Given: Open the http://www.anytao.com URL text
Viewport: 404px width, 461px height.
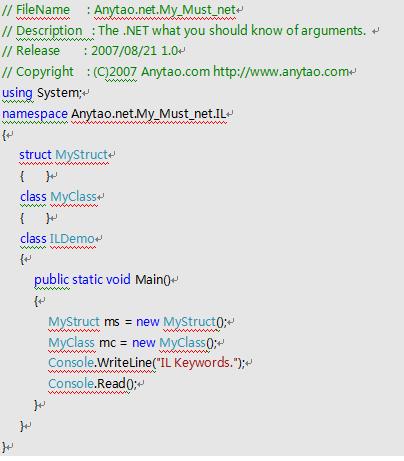Looking at the screenshot, I should tap(281, 72).
